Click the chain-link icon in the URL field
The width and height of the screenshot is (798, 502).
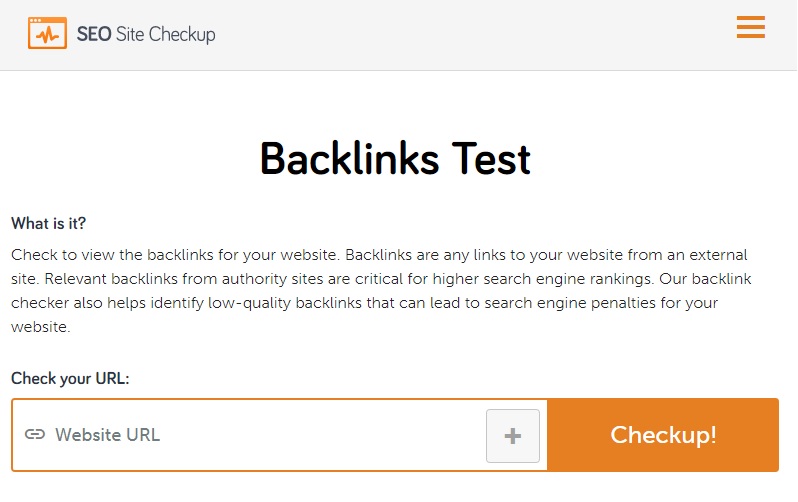pos(35,435)
